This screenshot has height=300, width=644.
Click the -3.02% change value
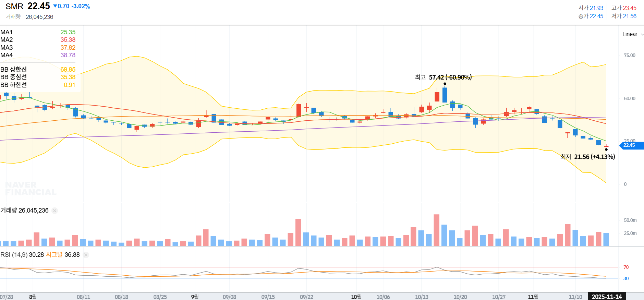pos(81,6)
